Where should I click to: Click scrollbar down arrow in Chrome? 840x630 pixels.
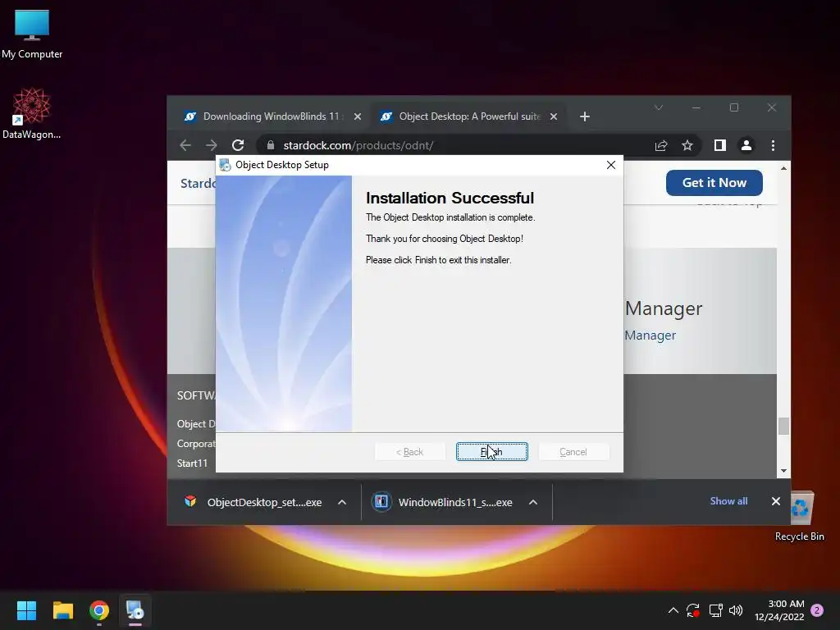pos(783,471)
